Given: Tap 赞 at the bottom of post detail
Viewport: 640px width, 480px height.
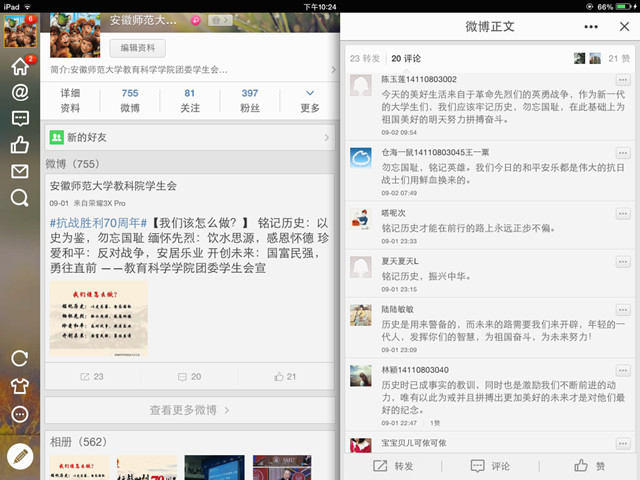Looking at the screenshot, I should coord(589,466).
